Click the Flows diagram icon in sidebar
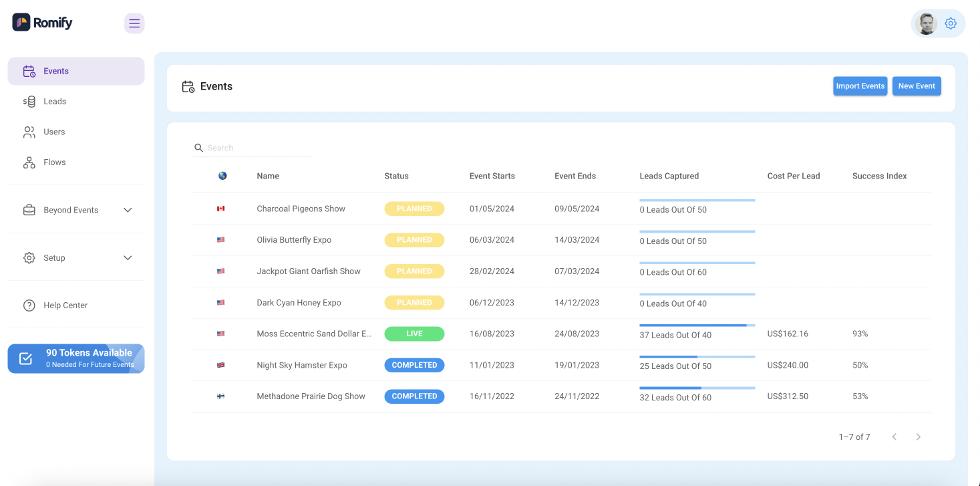 (29, 162)
